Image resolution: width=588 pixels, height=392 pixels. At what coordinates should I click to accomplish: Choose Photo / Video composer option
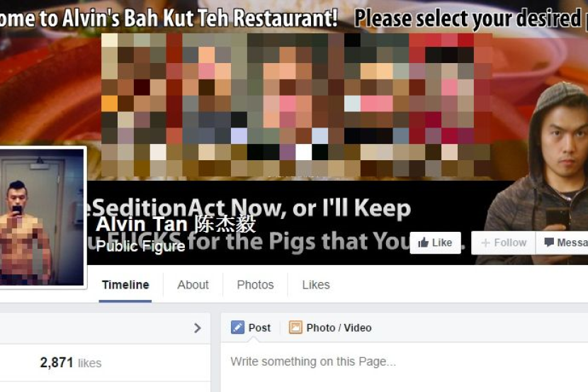pyautogui.click(x=330, y=327)
